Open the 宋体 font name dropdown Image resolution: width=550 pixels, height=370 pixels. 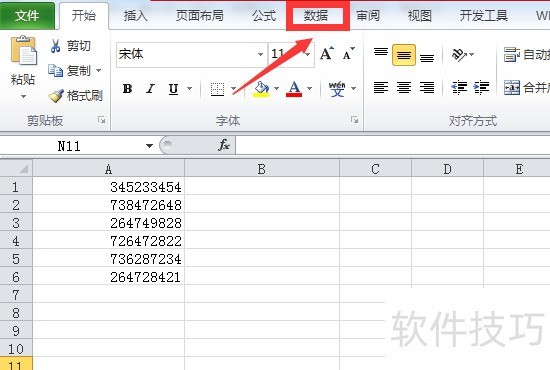[260, 54]
